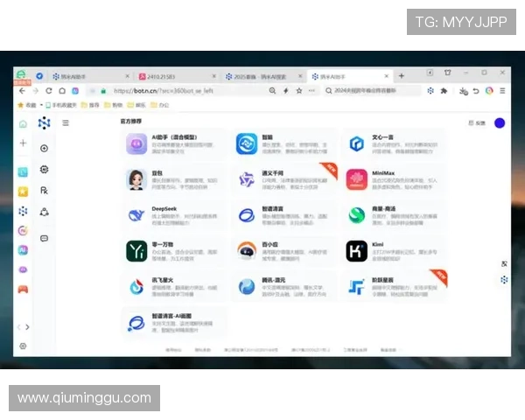The image size is (525, 420).
Task: Open the 零一万物 Yi icon
Action: tap(136, 251)
